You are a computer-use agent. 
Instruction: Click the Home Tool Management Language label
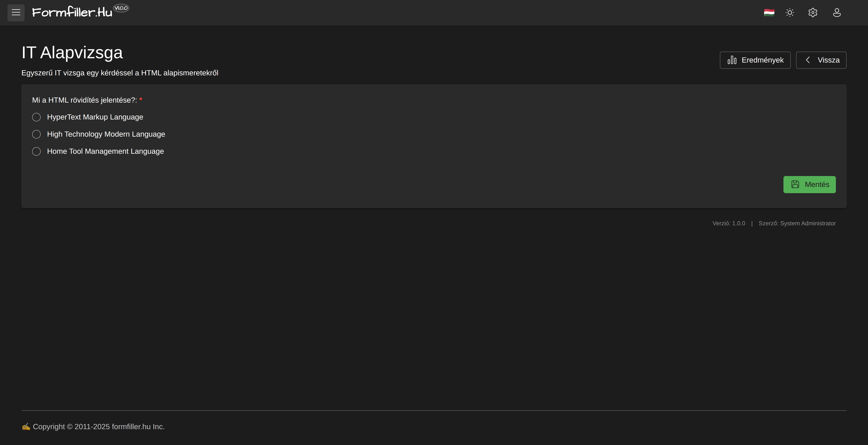coord(106,151)
